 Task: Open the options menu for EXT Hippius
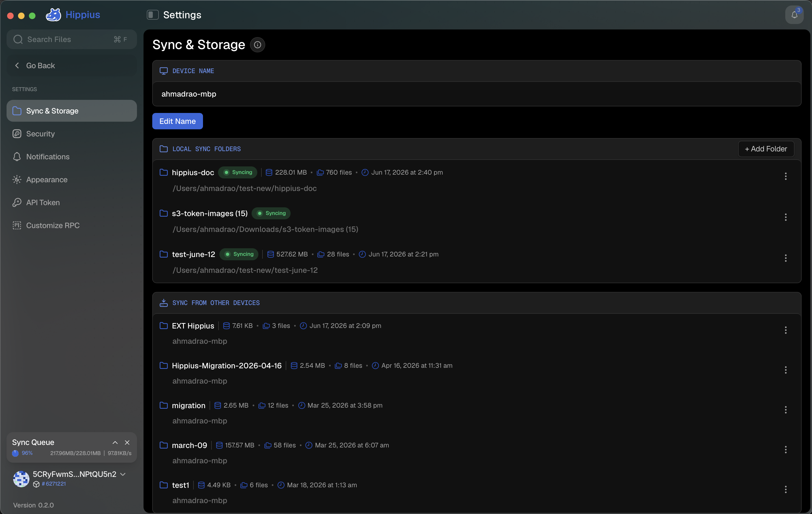(785, 330)
